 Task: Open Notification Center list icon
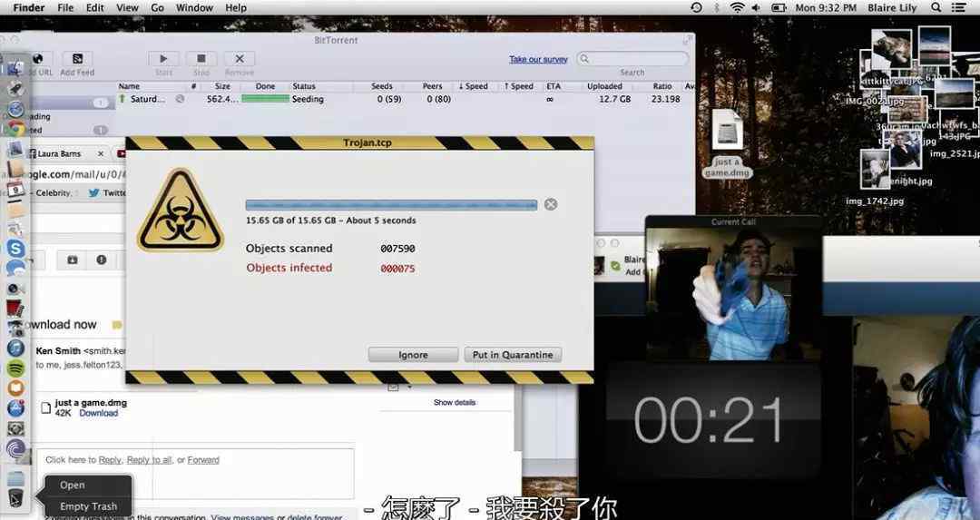click(958, 7)
